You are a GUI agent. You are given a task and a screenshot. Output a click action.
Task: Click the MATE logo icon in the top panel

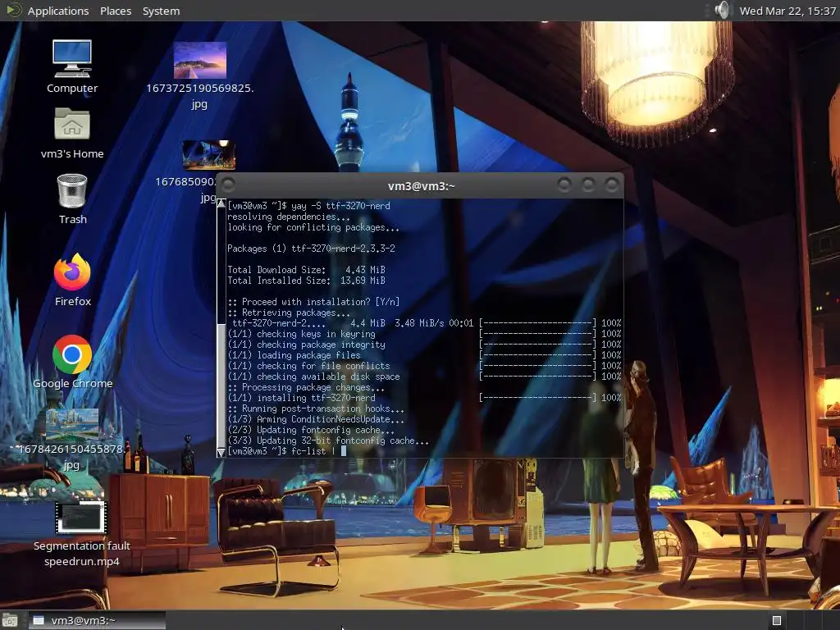(x=13, y=10)
